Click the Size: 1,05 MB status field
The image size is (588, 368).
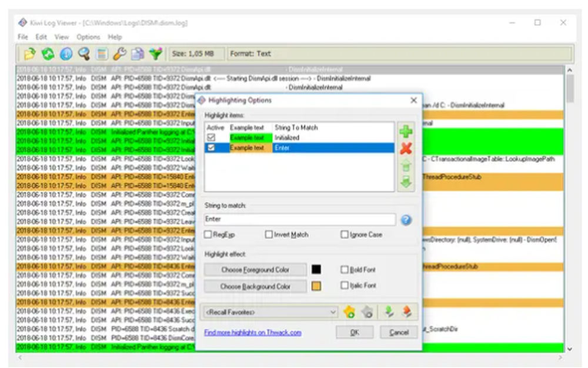196,54
